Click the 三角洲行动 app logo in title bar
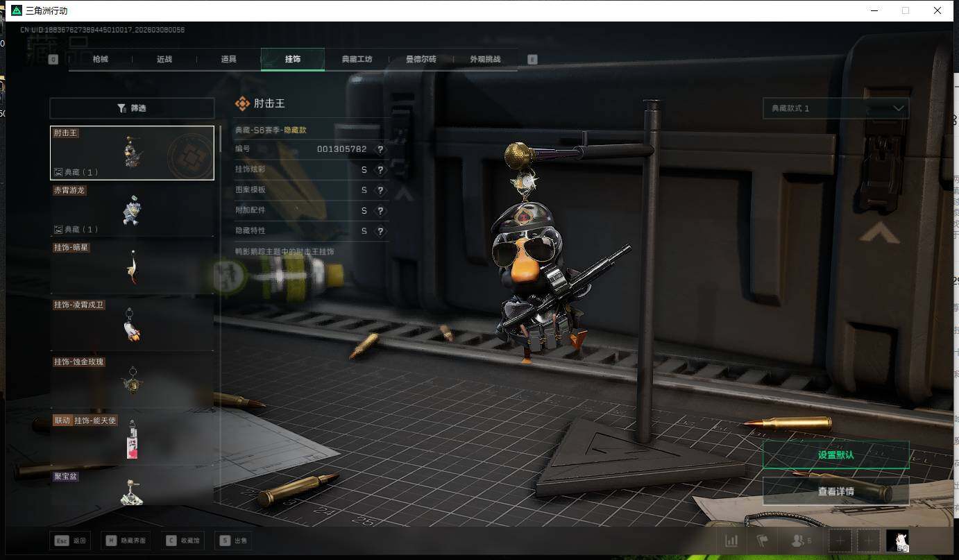Screen dimensions: 959x560 pos(16,10)
